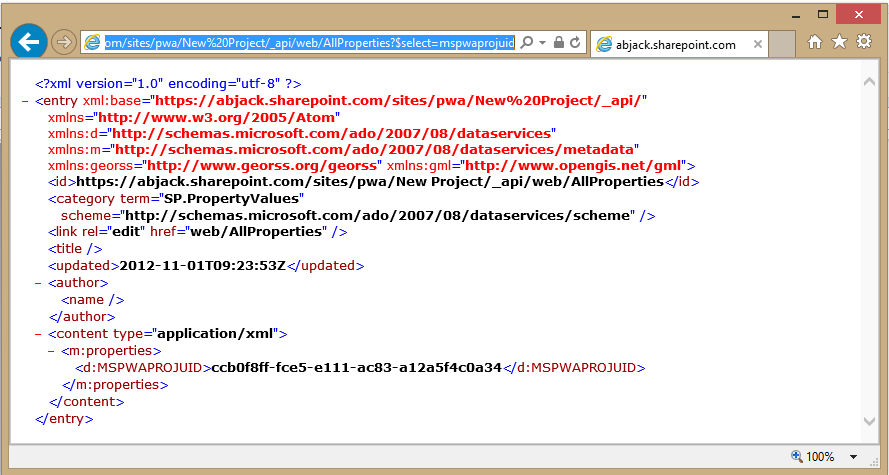Viewport: 889px width, 475px height.
Task: Click the name element tag
Action: [92, 300]
